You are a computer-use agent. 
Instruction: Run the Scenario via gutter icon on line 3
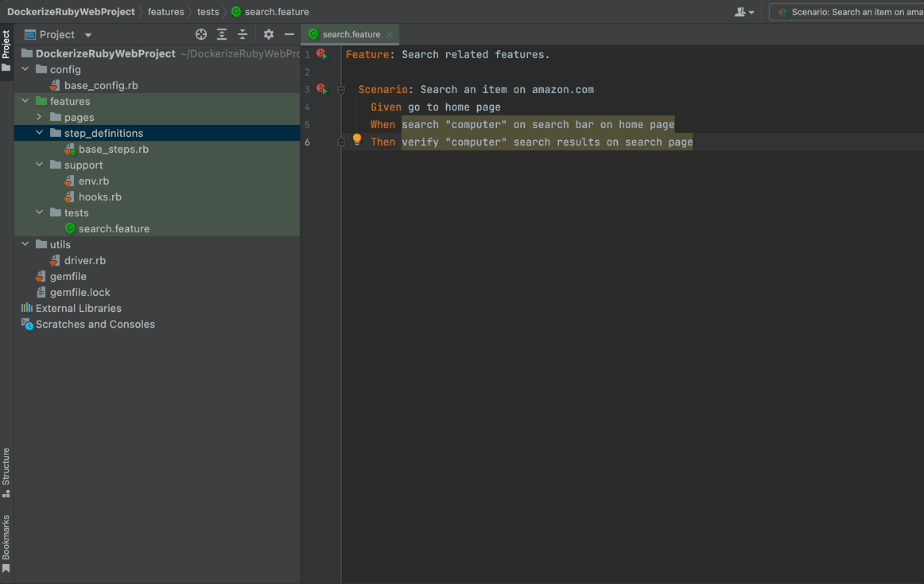[321, 89]
